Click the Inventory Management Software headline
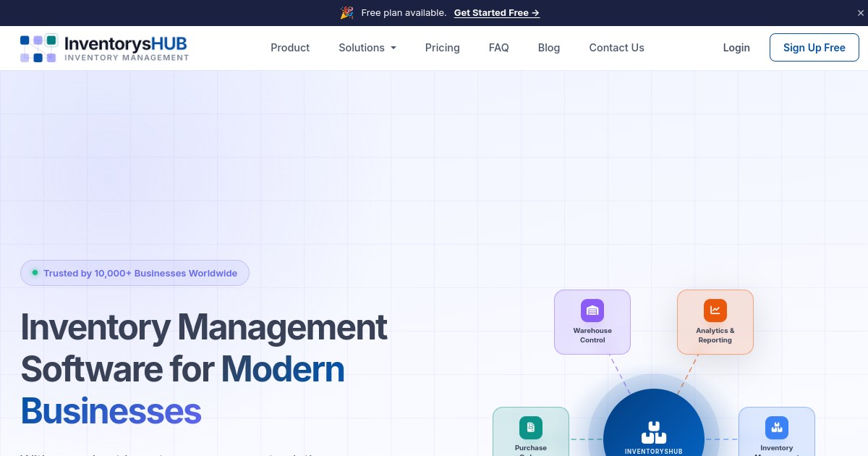 (x=204, y=368)
